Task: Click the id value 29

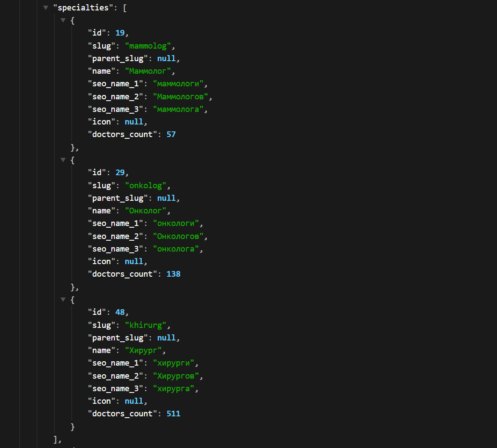Action: [120, 173]
